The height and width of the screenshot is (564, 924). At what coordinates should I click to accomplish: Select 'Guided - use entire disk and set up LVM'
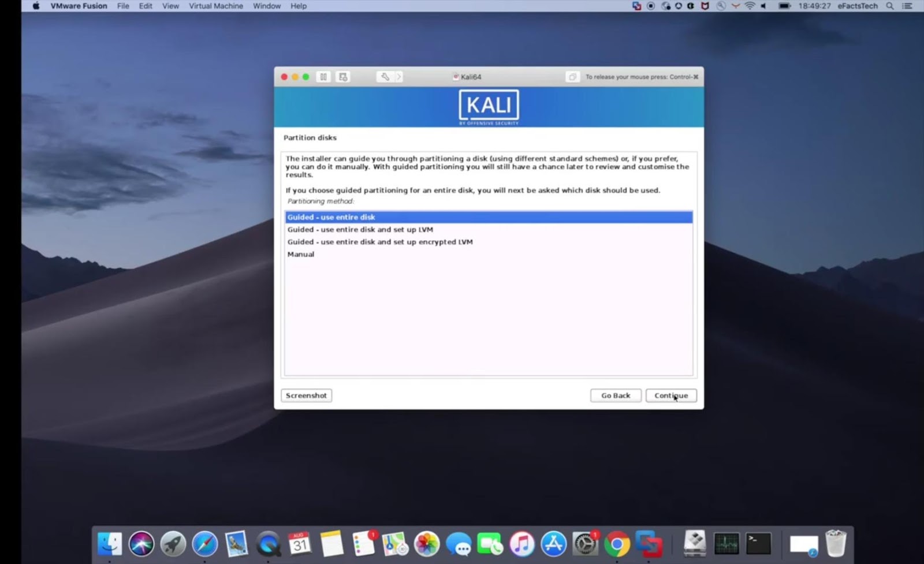[x=489, y=229]
